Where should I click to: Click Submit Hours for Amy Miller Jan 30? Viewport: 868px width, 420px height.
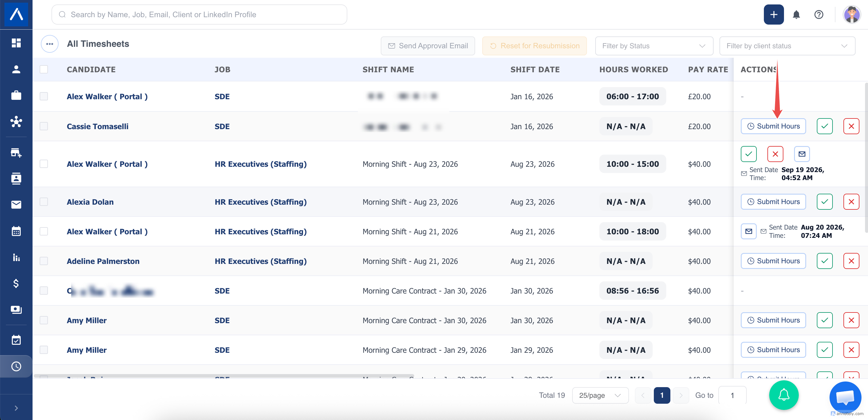tap(773, 320)
